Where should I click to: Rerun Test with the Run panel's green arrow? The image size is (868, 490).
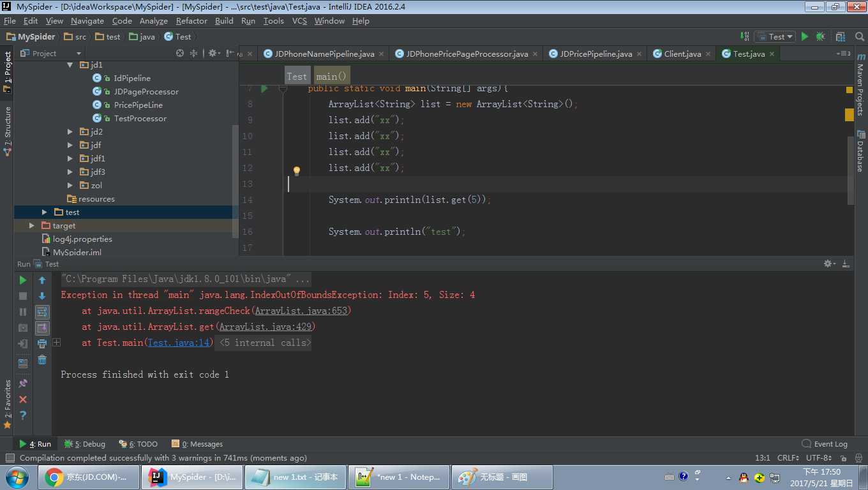coord(23,280)
